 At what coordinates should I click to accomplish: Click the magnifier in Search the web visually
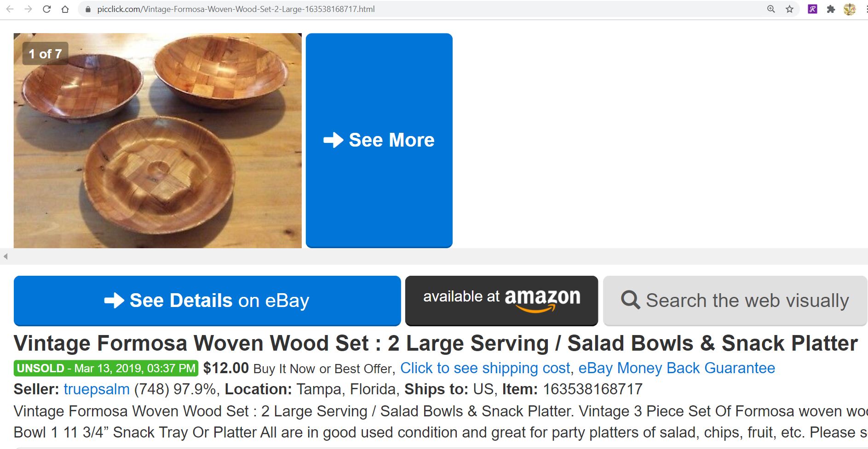[632, 301]
